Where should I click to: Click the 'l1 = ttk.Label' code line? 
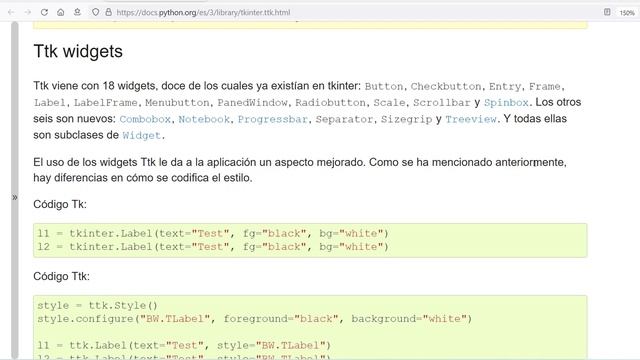click(x=184, y=345)
